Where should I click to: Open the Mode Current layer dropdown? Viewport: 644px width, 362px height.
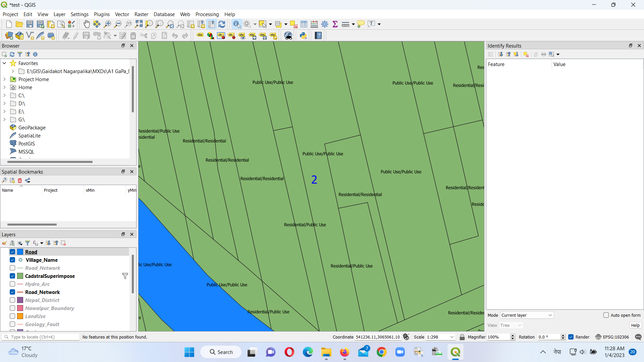[x=527, y=315]
